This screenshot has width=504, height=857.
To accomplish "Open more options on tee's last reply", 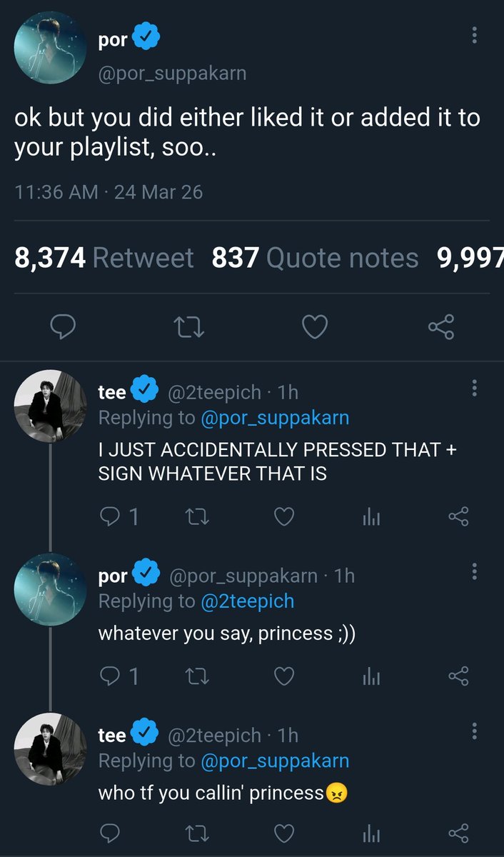I will [475, 731].
